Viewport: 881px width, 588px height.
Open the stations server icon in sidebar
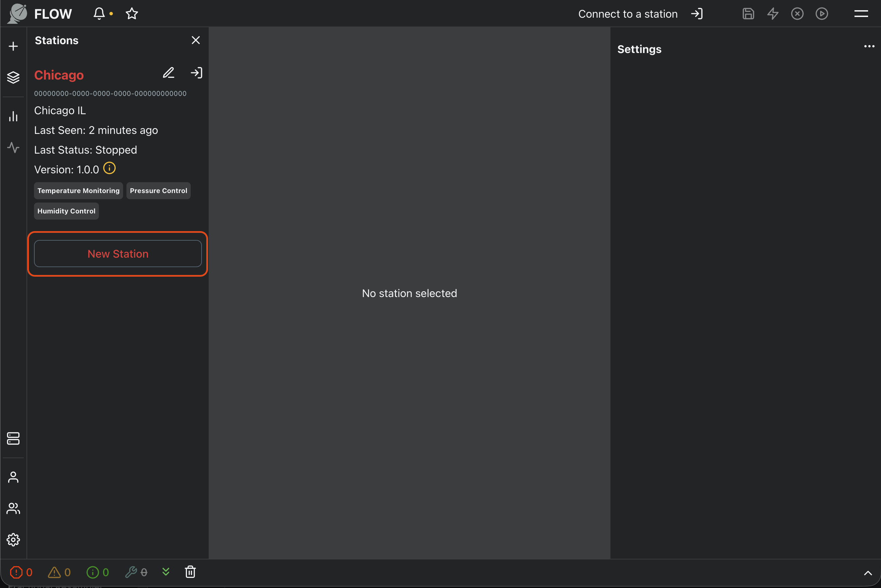click(14, 438)
